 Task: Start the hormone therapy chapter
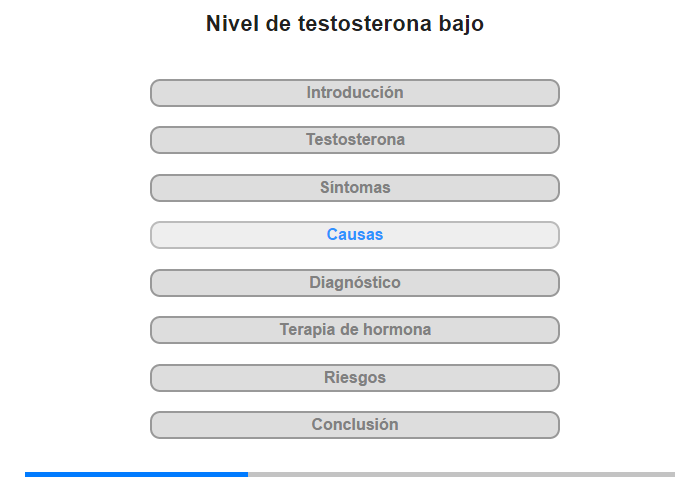point(355,330)
